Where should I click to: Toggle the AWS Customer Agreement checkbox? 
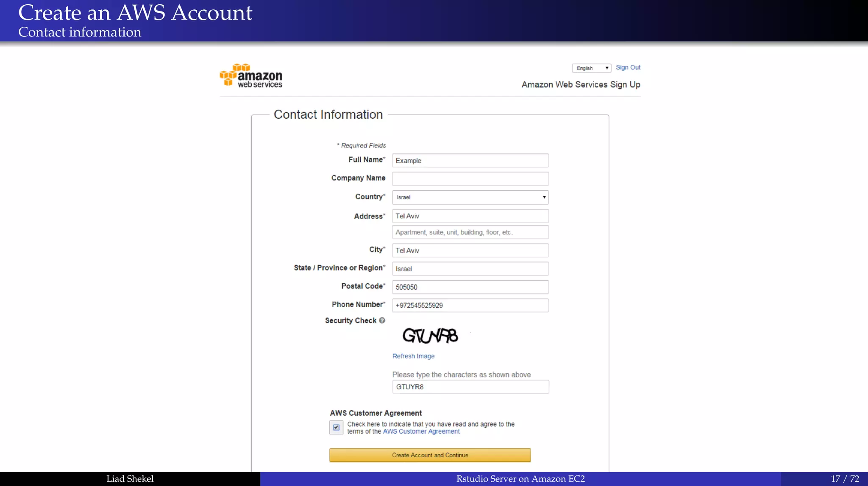336,427
